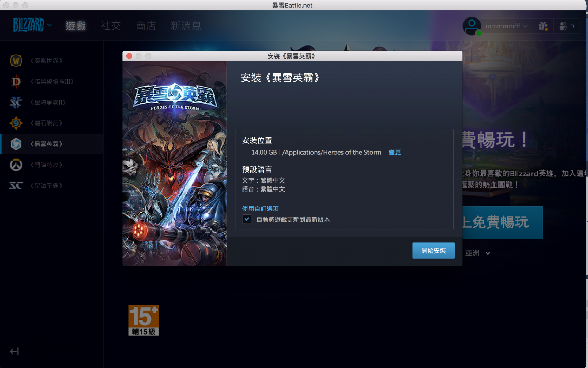
Task: Click the profile avatar icon
Action: [472, 26]
